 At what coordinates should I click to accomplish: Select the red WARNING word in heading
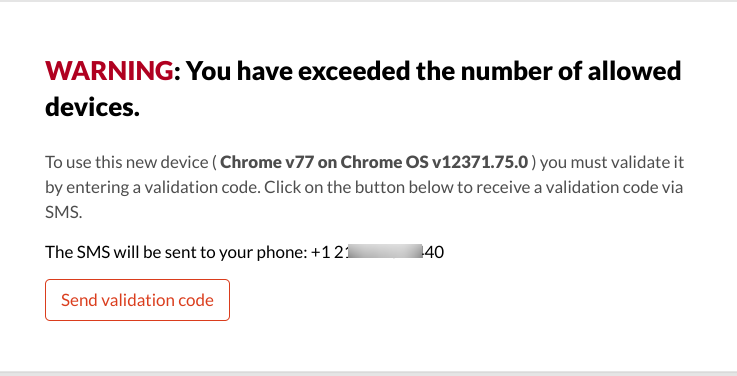coord(109,71)
